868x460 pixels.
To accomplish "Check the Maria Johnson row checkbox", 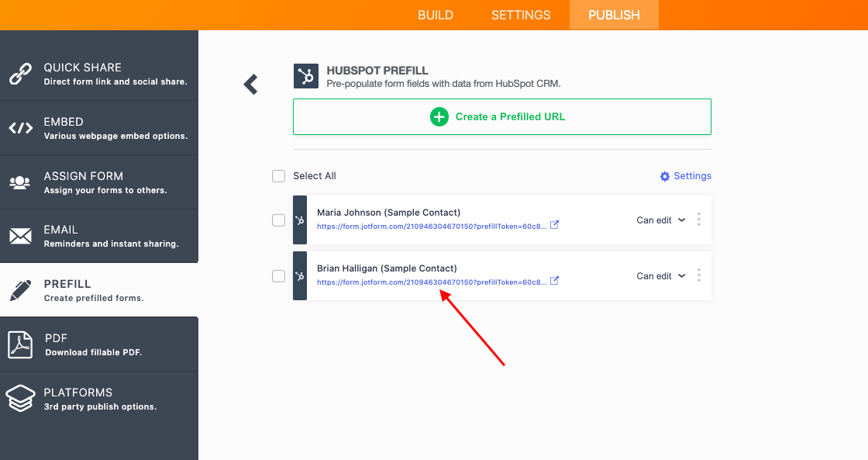I will pyautogui.click(x=279, y=220).
